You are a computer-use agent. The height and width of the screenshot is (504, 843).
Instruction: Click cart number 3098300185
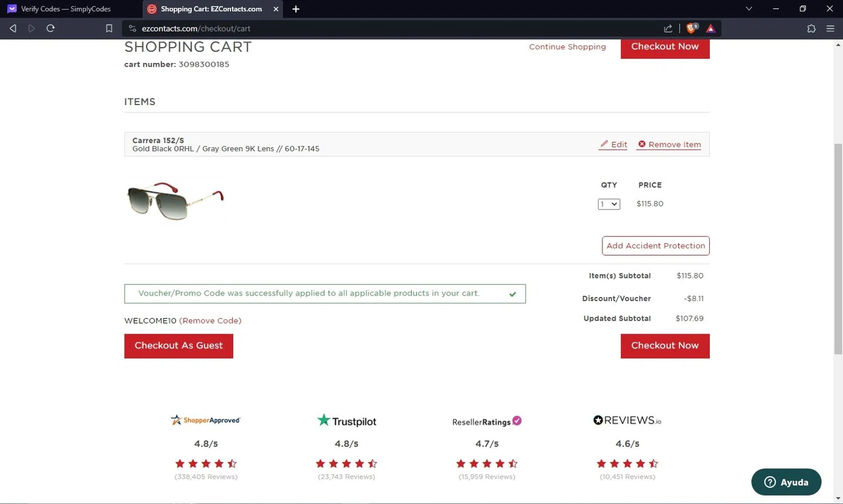204,65
